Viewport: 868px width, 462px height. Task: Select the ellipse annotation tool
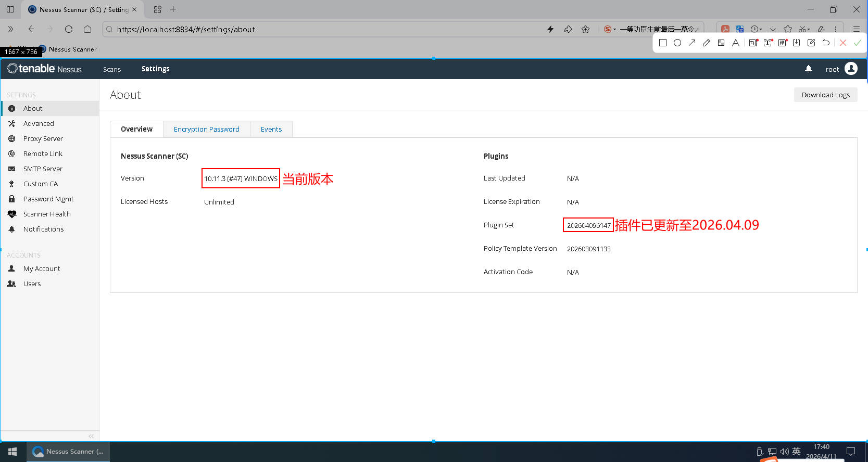click(677, 43)
